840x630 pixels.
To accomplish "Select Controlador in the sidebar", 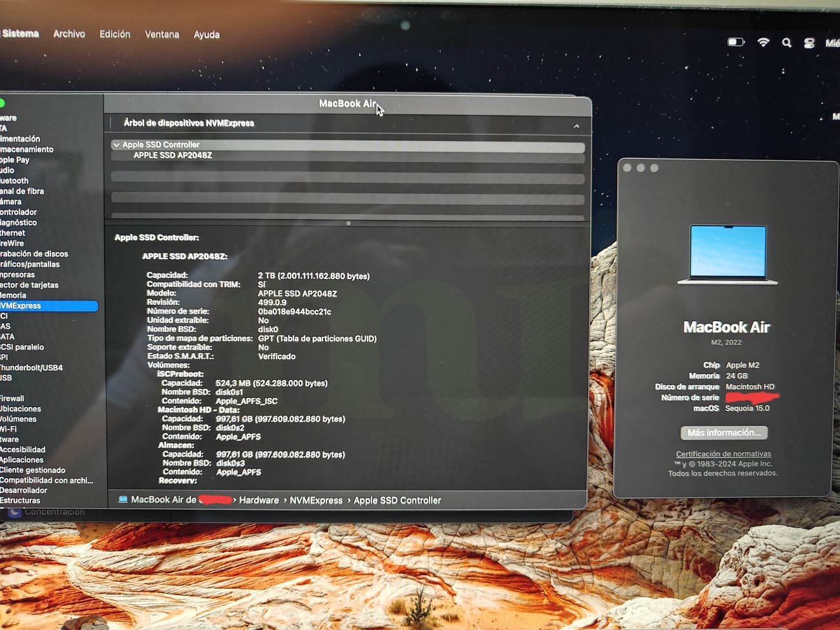I will click(x=19, y=212).
